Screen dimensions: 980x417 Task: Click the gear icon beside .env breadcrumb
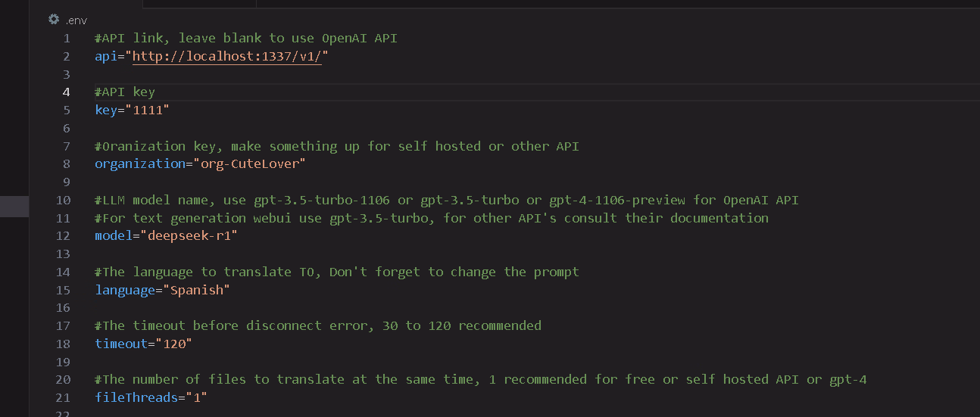click(53, 19)
